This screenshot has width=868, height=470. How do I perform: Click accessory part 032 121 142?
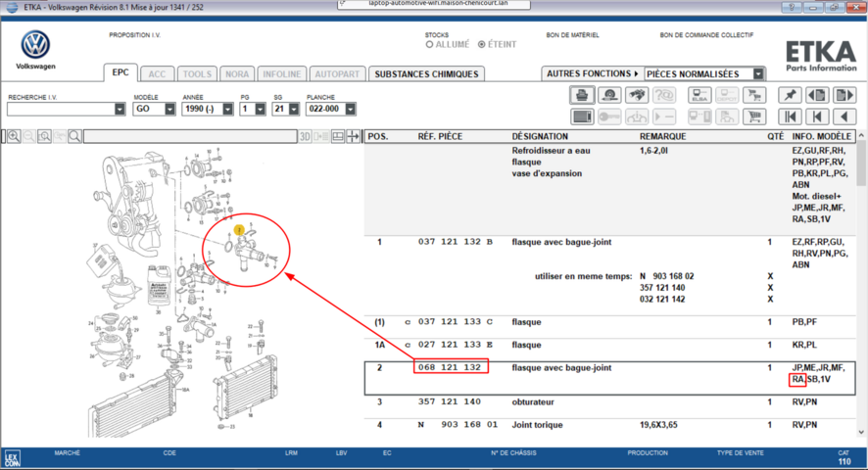click(662, 299)
